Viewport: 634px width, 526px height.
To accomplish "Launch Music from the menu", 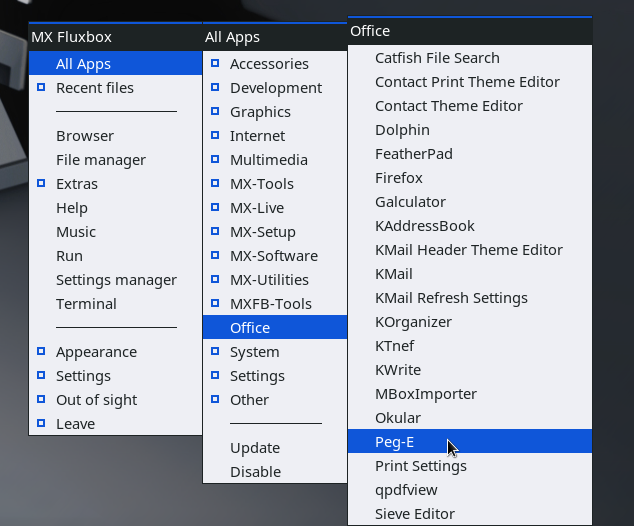I will pyautogui.click(x=115, y=232).
